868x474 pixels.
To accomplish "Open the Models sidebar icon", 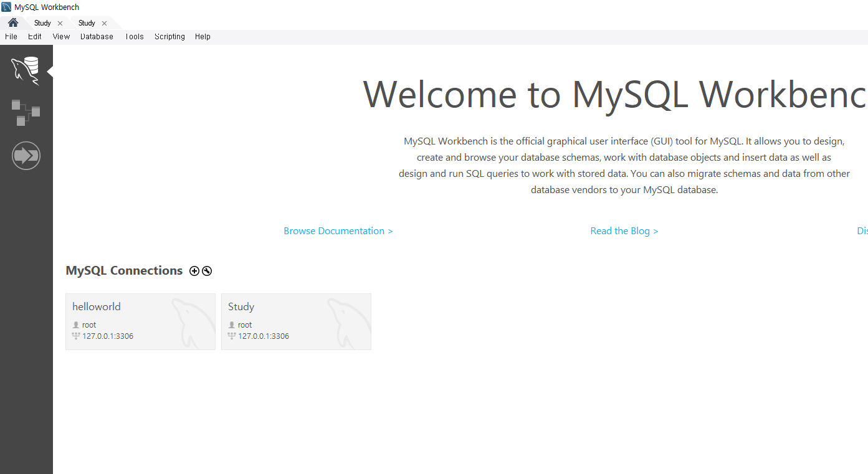I will (x=26, y=112).
